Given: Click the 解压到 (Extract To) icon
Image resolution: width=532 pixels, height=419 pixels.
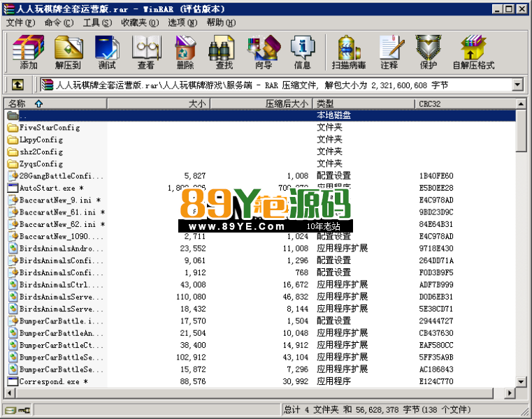Looking at the screenshot, I should [68, 52].
